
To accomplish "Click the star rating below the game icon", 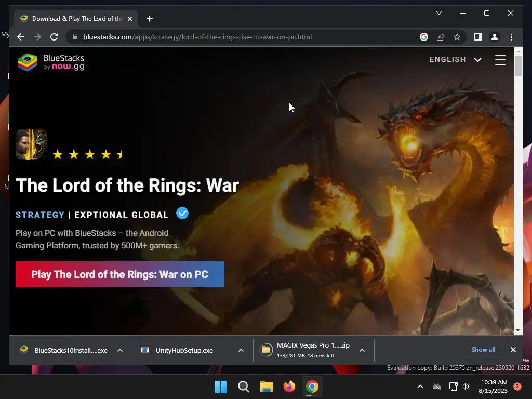I will [88, 155].
